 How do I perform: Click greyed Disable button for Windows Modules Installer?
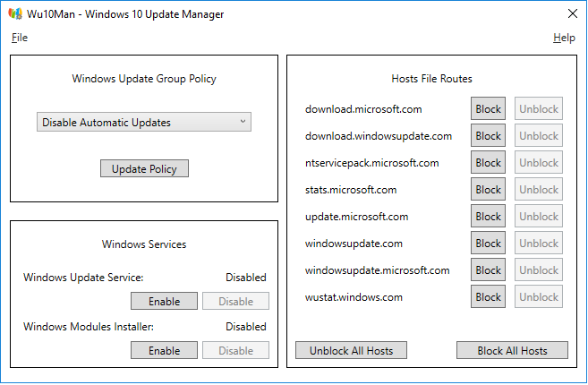point(236,350)
